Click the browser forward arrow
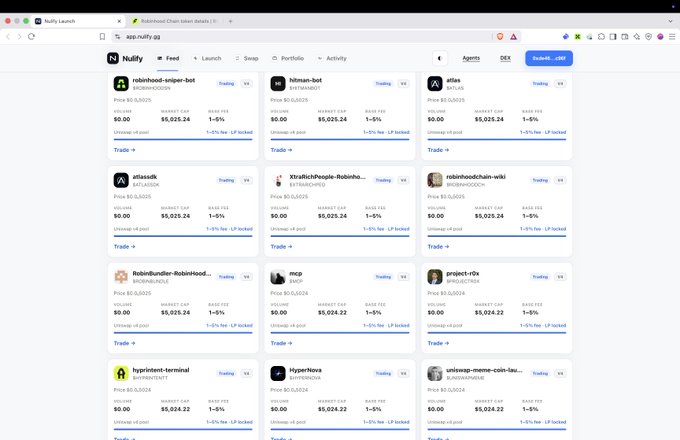Image resolution: width=680 pixels, height=440 pixels. click(19, 36)
